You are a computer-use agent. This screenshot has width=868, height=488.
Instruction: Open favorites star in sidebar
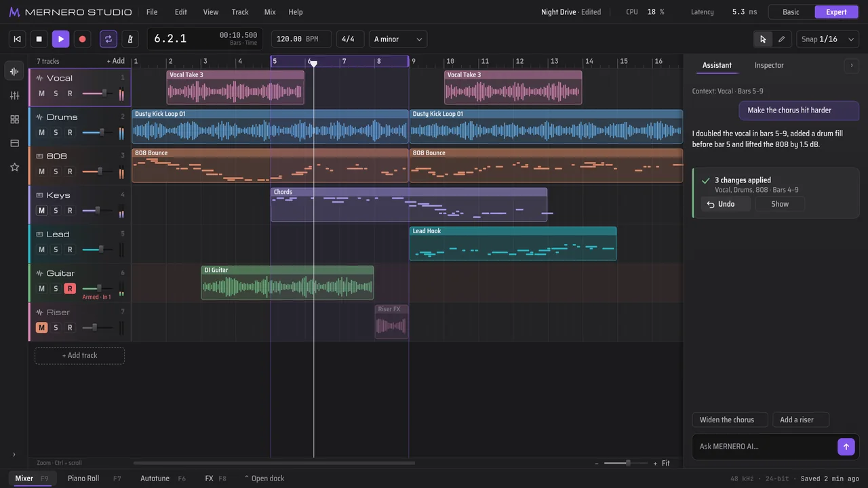pos(14,167)
